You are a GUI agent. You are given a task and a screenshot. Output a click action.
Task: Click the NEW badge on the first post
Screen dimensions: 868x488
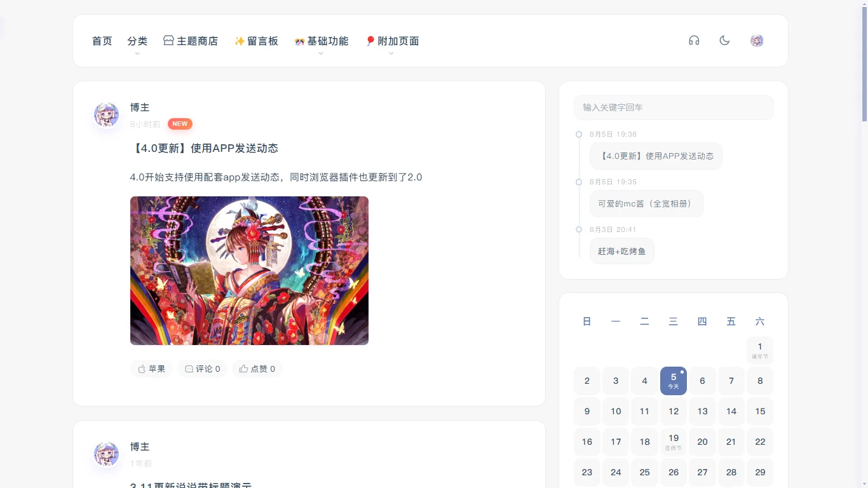coord(180,124)
